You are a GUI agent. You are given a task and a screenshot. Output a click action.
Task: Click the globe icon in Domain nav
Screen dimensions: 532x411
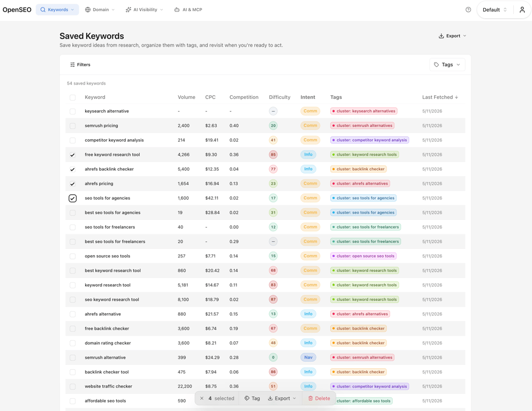[88, 10]
